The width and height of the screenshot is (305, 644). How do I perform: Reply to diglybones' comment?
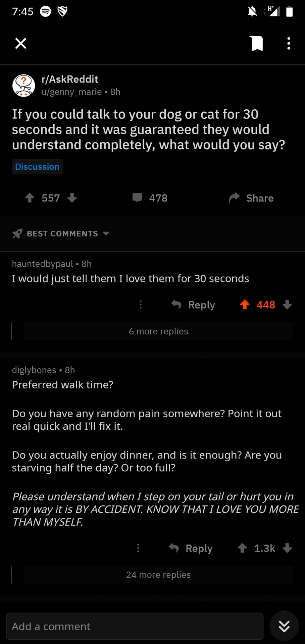pos(191,548)
